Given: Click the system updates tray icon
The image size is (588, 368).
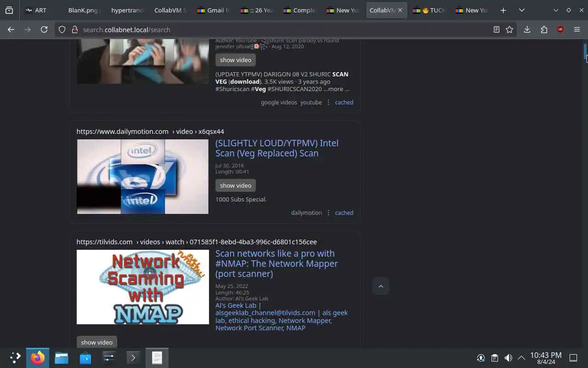Looking at the screenshot, I should (481, 358).
